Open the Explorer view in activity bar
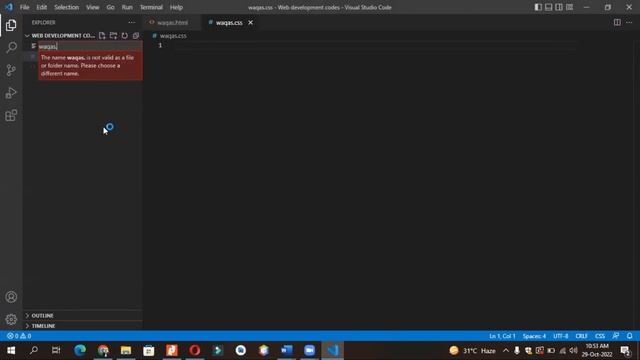Screen dimensions: 640x360 click(x=11, y=25)
